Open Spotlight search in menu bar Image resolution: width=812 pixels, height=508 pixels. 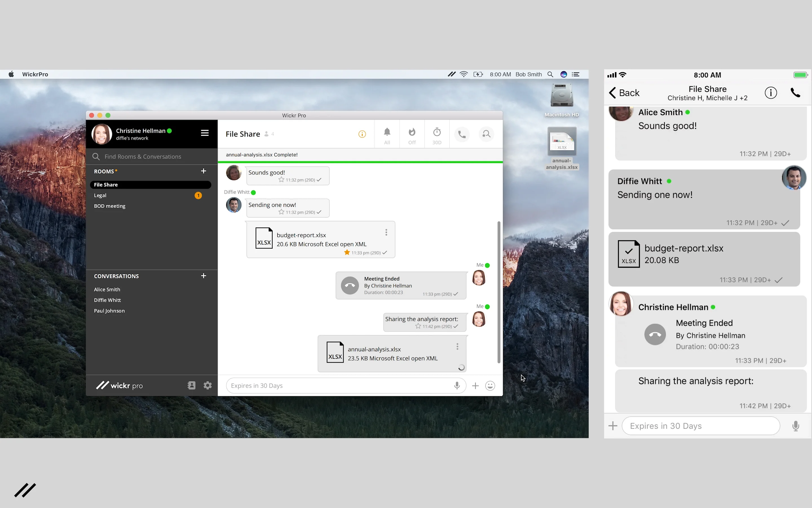(550, 74)
